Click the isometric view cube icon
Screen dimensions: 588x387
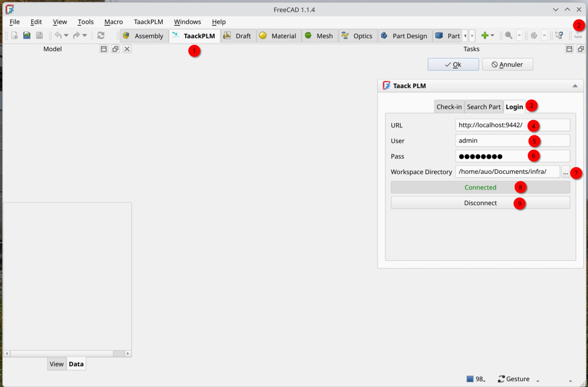click(x=534, y=35)
